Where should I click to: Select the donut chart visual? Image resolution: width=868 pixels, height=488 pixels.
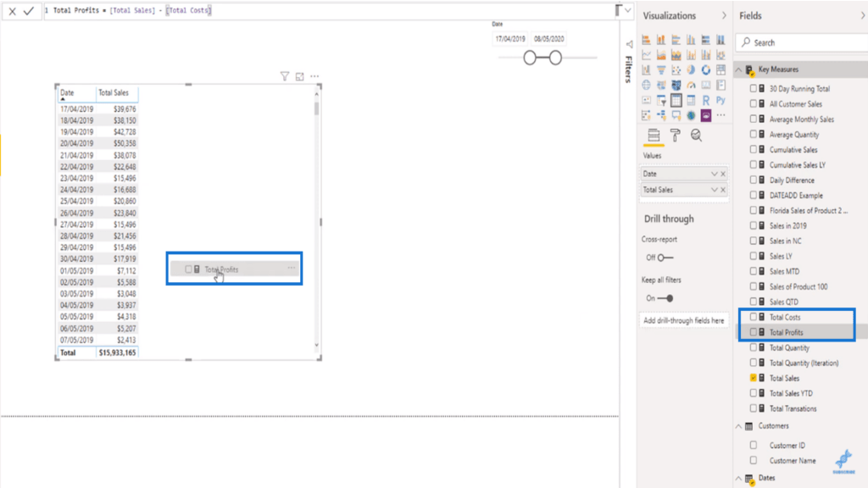[706, 69]
